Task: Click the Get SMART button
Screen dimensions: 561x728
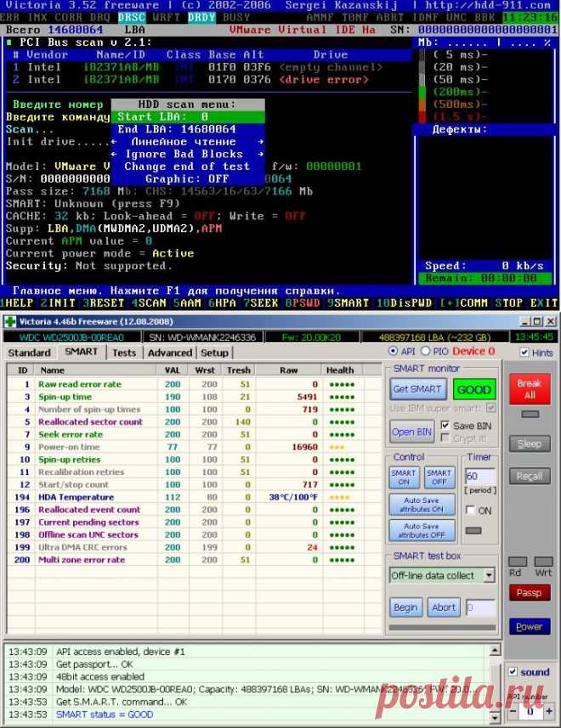Action: coord(417,389)
